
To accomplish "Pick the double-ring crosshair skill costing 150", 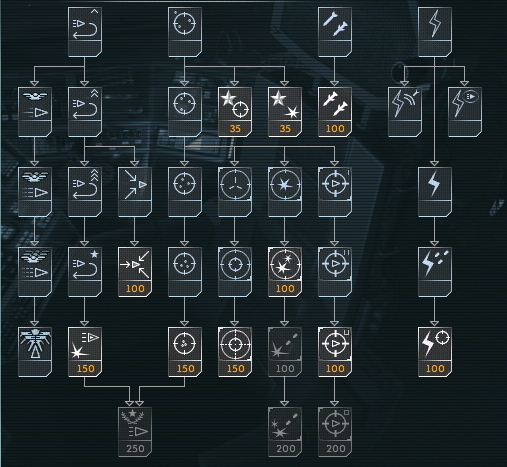I will [x=235, y=352].
